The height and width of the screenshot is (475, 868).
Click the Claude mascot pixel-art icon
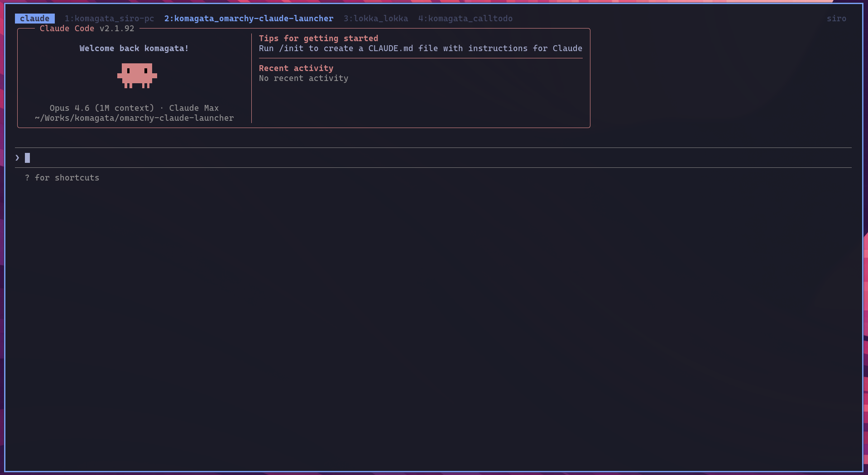137,76
